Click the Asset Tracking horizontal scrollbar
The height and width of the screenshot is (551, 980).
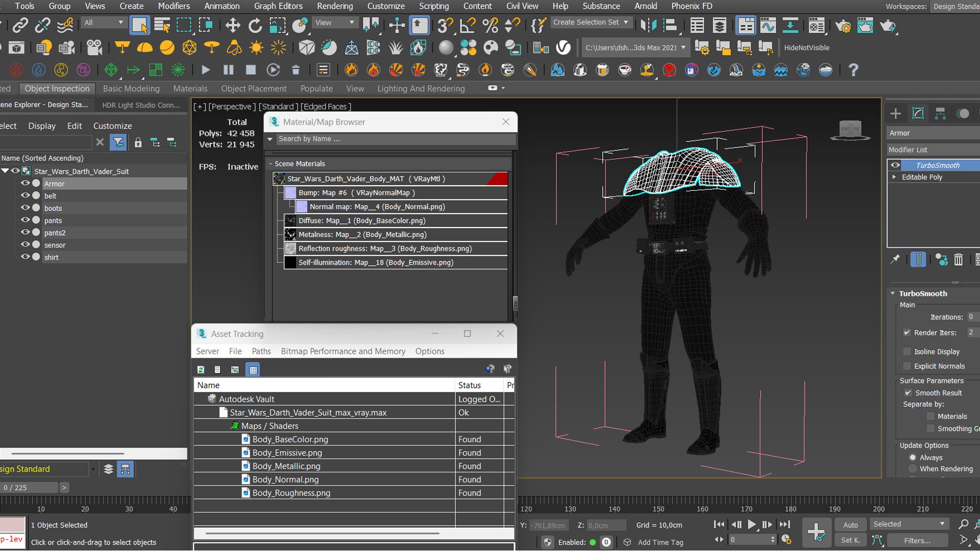pos(322,533)
